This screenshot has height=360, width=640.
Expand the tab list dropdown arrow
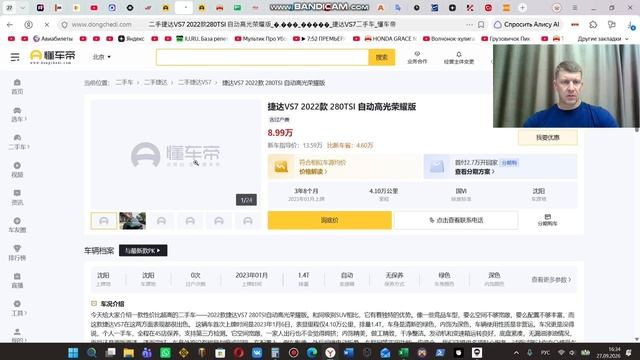tap(23, 8)
